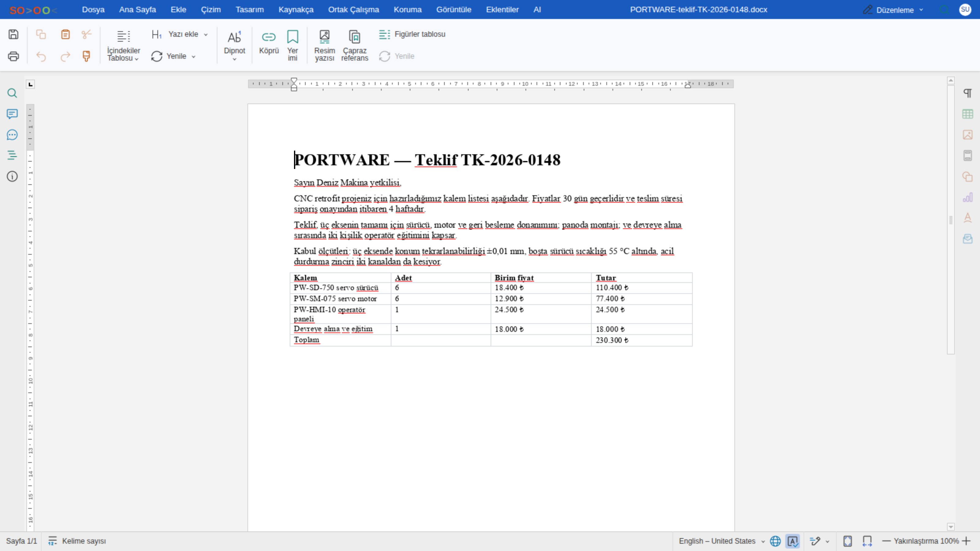Open the comments panel in left sidebar
Image resolution: width=980 pixels, height=551 pixels.
tap(12, 114)
